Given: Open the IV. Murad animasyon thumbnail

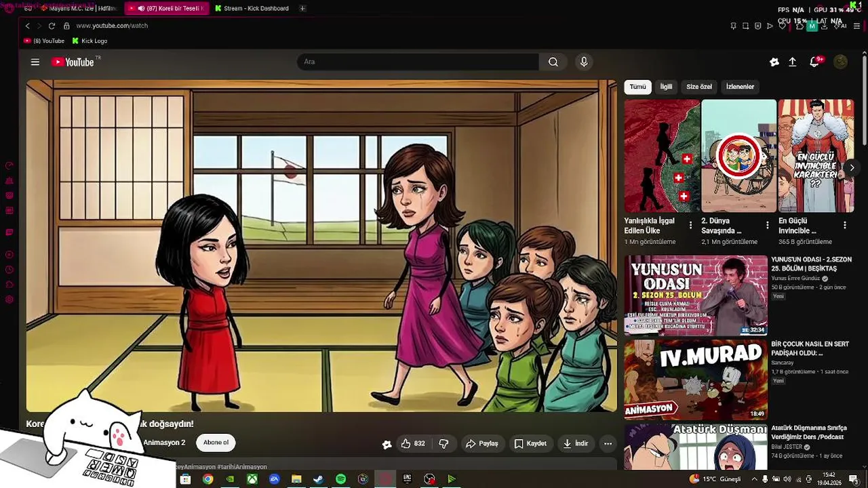Looking at the screenshot, I should pos(696,380).
